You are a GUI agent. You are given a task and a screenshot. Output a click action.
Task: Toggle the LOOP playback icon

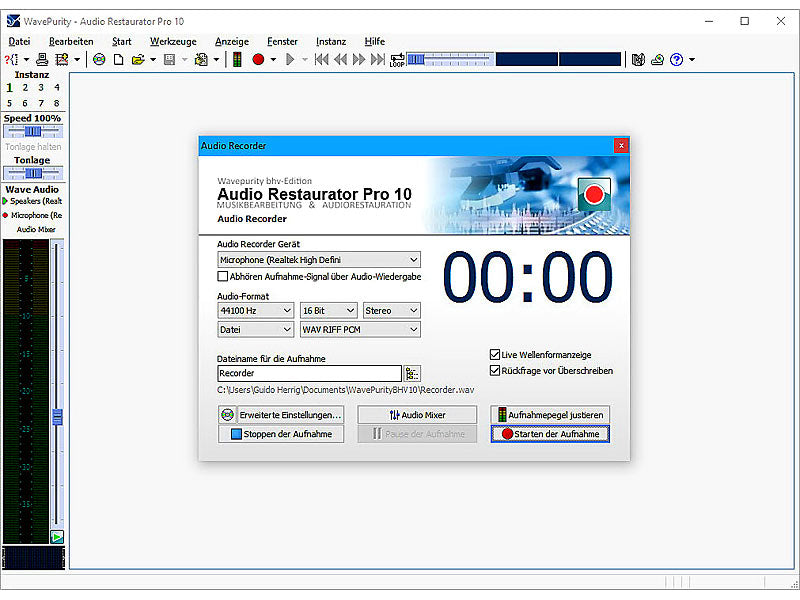click(397, 60)
